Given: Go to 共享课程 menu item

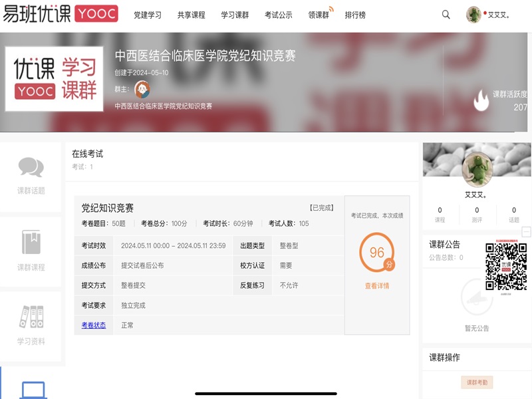Looking at the screenshot, I should click(191, 15).
